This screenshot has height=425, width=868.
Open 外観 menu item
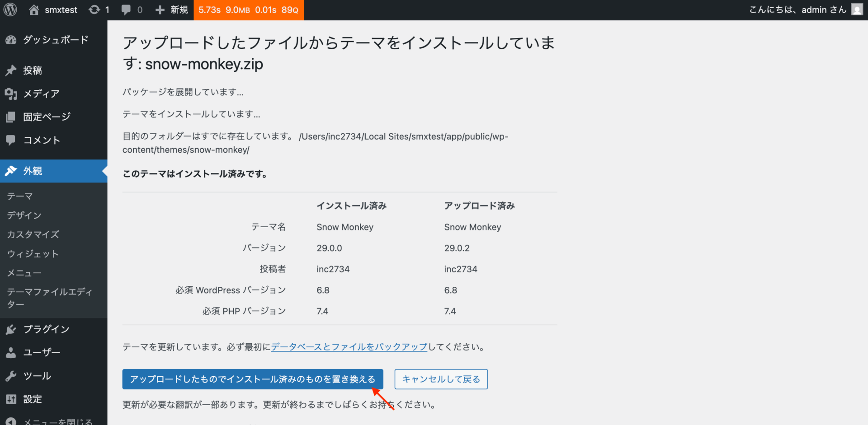click(54, 171)
